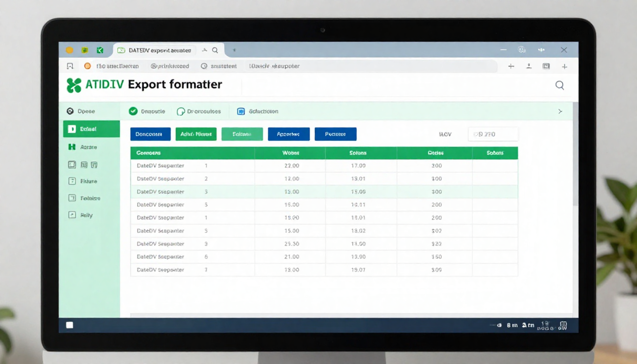Click the blue document icon on the third step
The width and height of the screenshot is (637, 364).
[x=241, y=111]
